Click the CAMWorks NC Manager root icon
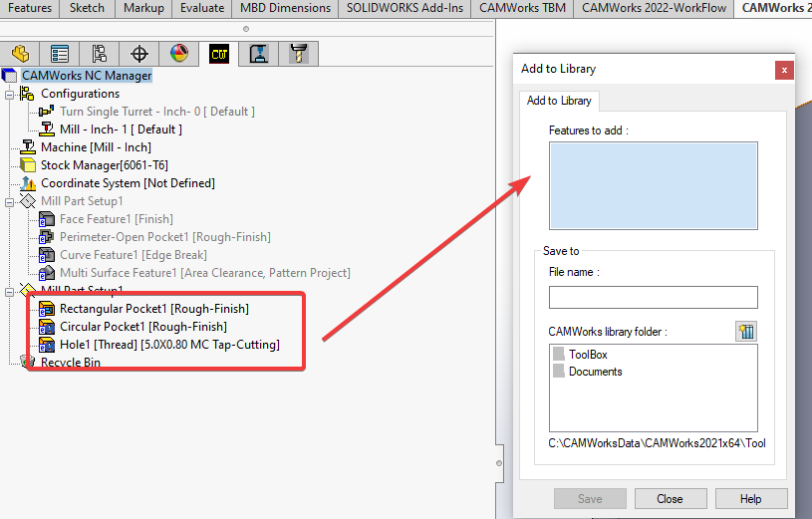Viewport: 812px width, 519px height. click(9, 76)
